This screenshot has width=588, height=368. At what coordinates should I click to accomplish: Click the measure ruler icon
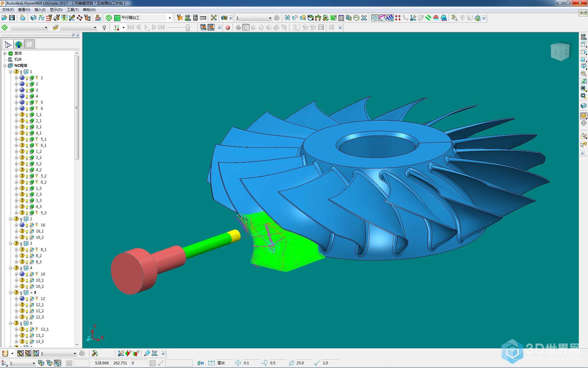(x=203, y=18)
